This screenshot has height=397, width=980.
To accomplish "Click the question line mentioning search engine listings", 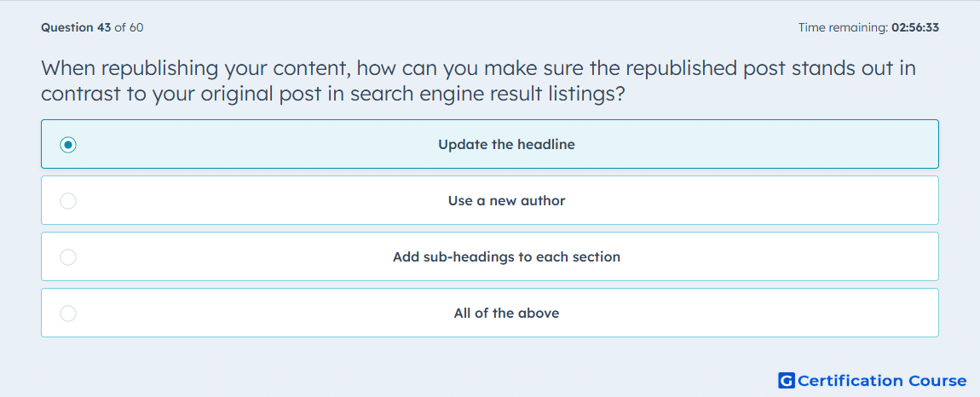I will pyautogui.click(x=334, y=94).
